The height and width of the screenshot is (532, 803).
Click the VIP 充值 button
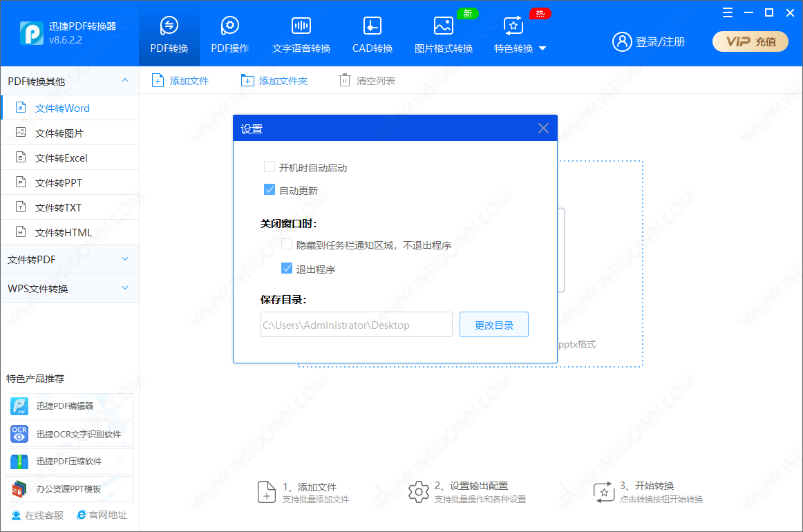click(750, 41)
